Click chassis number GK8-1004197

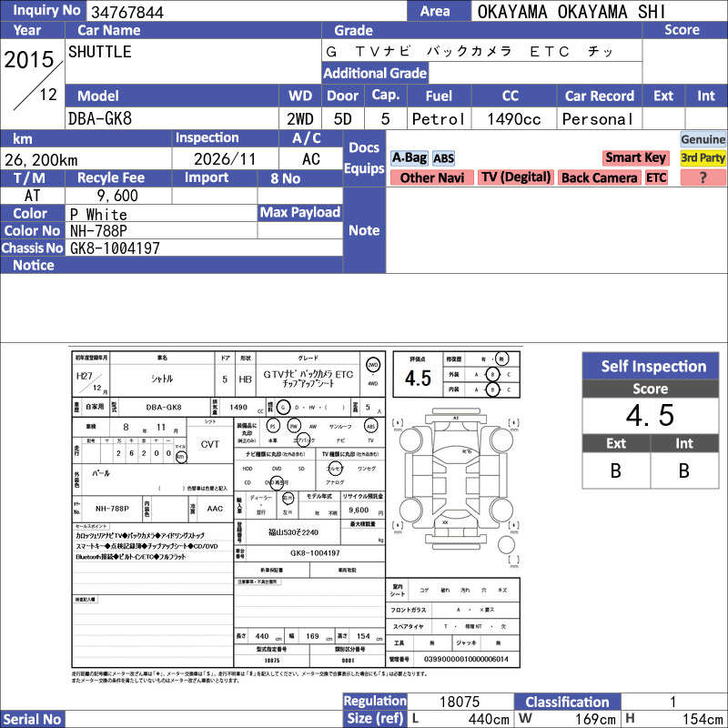(115, 248)
